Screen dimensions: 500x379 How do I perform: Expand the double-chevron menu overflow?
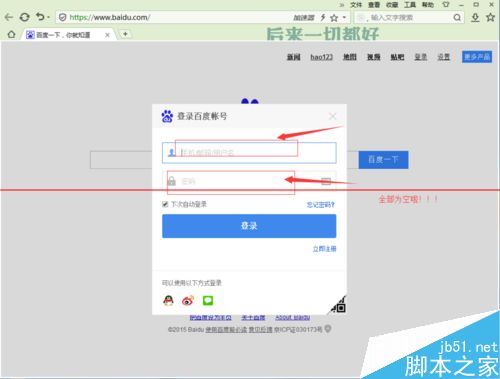[x=342, y=5]
